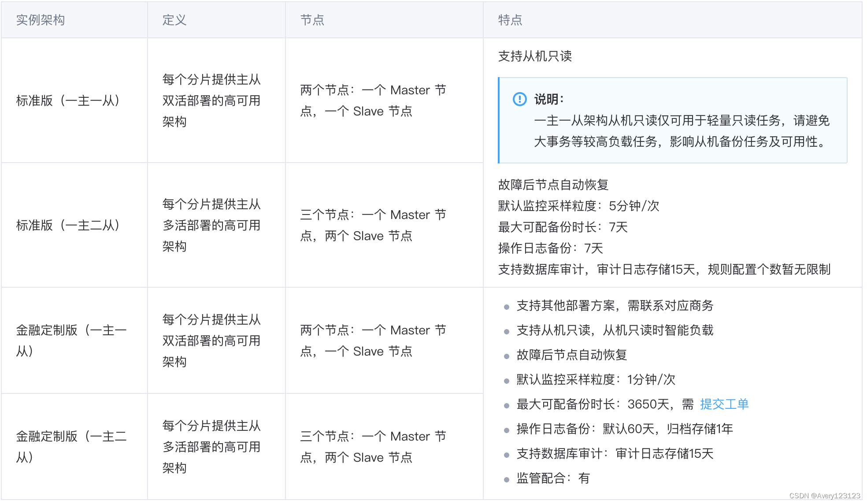867x504 pixels.
Task: Select the 标准版（一主二从）cell
Action: (68, 225)
